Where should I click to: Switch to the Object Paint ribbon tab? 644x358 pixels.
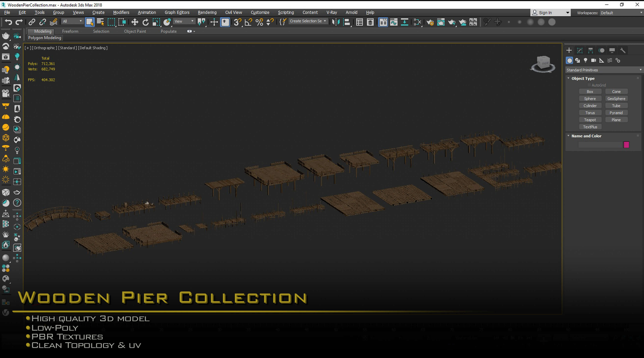click(x=135, y=31)
